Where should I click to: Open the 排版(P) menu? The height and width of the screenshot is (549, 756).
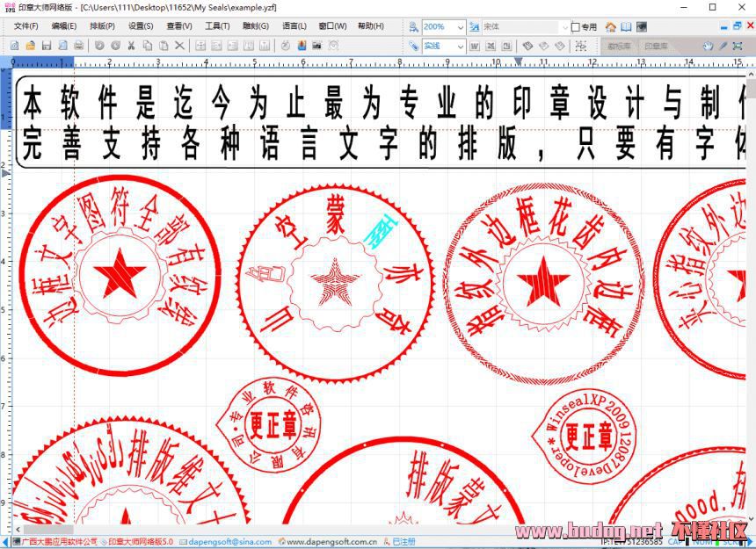click(x=102, y=26)
